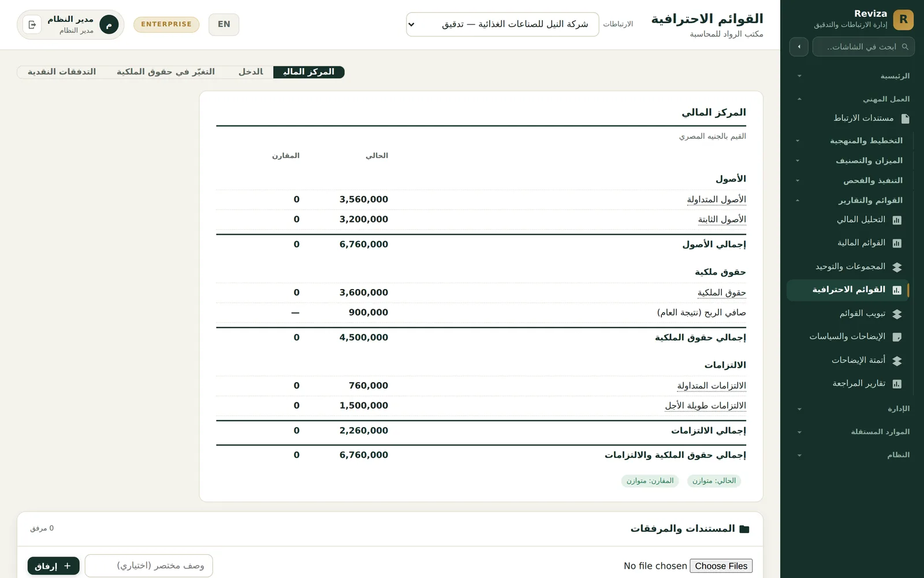Click the 0 مرفق attachments count

[42, 528]
